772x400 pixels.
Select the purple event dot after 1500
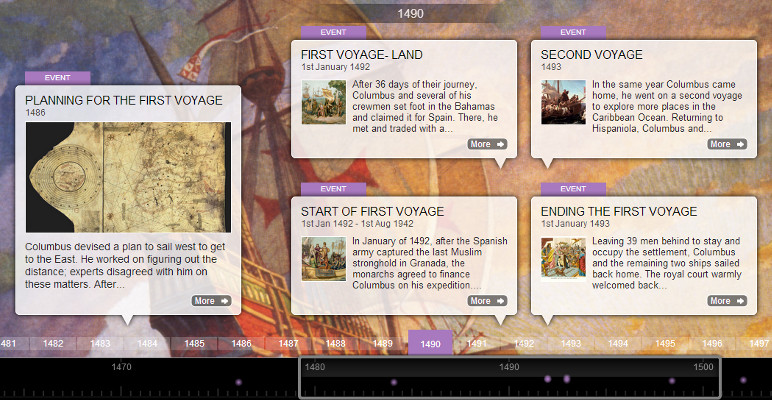[x=743, y=380]
